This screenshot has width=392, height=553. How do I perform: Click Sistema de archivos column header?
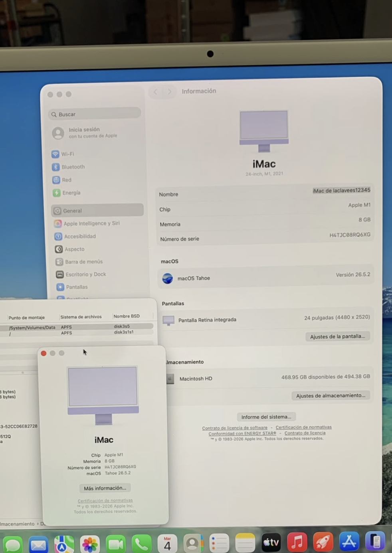[x=81, y=317]
